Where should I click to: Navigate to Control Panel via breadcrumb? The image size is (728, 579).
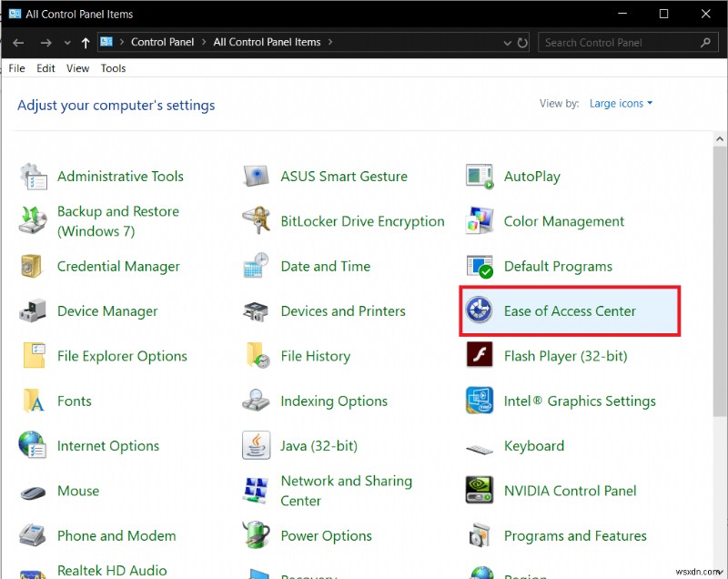163,42
